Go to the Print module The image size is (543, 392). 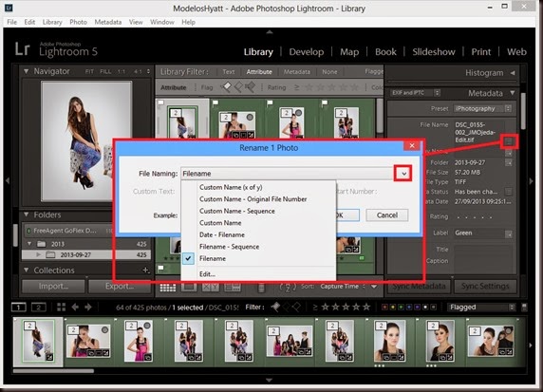coord(480,52)
